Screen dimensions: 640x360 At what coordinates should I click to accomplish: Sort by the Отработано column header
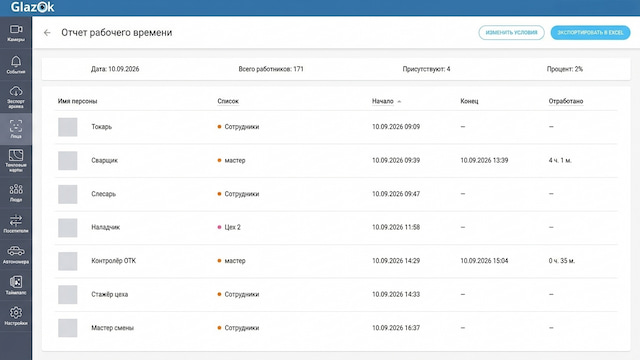(566, 101)
